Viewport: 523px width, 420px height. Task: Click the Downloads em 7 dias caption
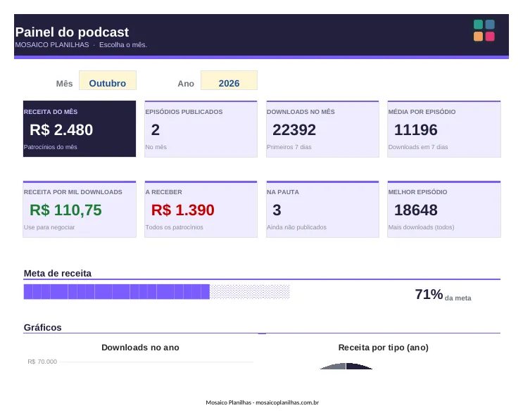pyautogui.click(x=418, y=147)
